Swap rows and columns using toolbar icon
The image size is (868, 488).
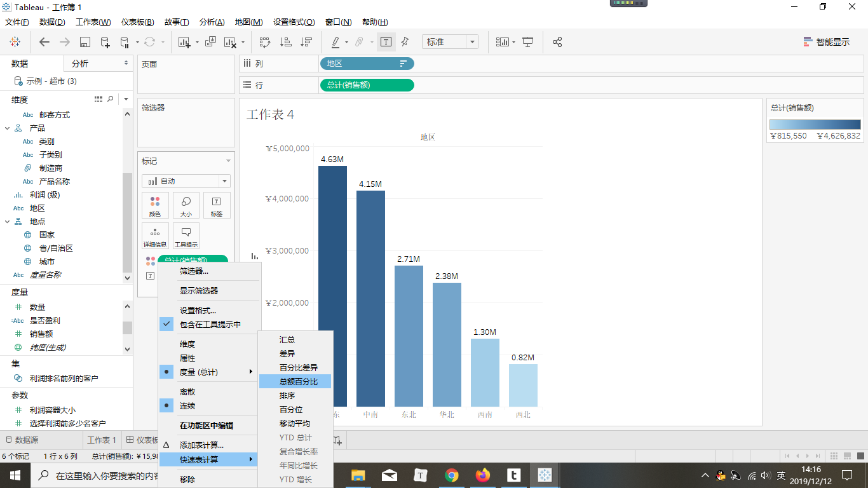pos(265,42)
